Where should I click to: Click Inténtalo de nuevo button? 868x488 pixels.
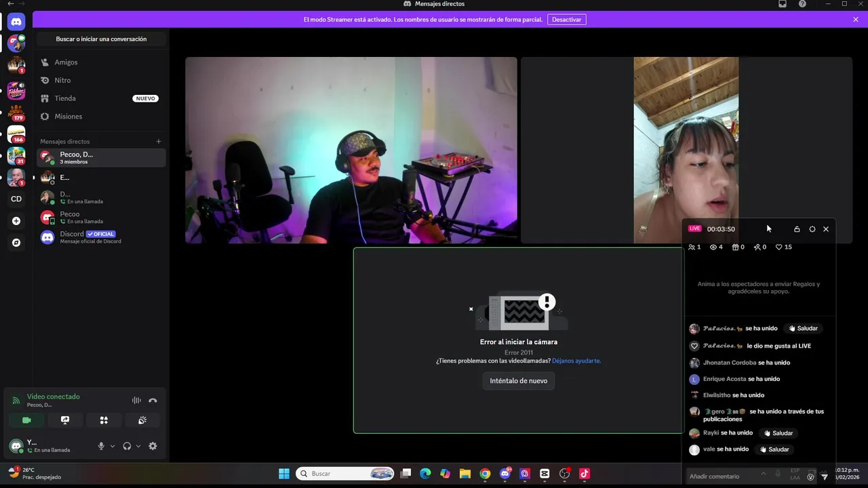coord(519,381)
